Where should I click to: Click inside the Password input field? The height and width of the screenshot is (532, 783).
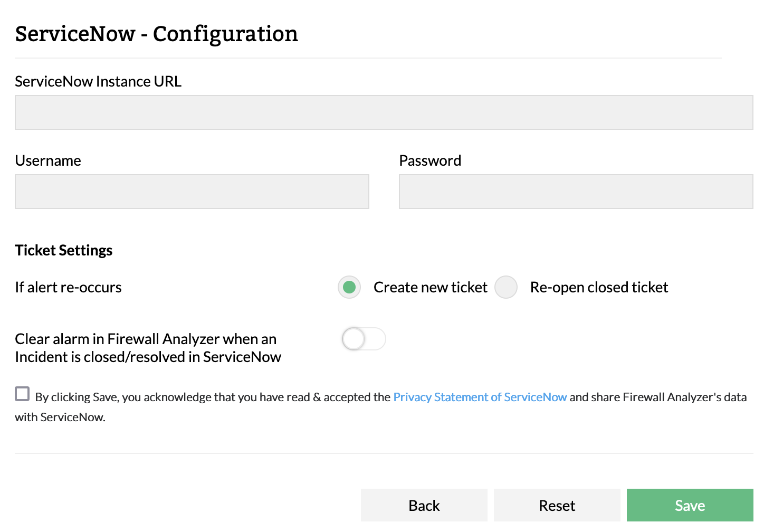click(576, 192)
